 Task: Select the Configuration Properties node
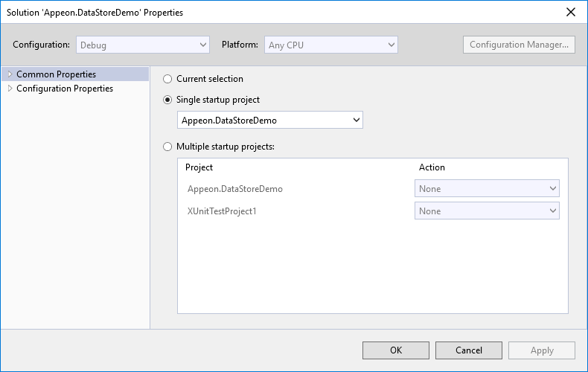65,89
